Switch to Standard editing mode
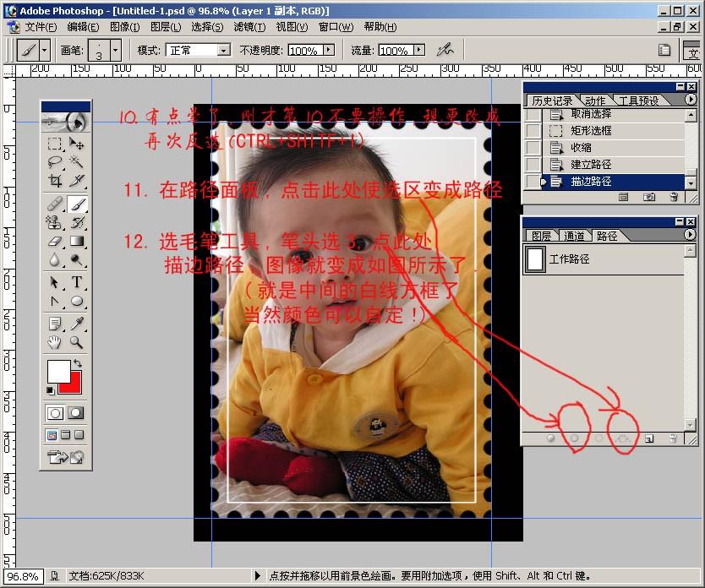The width and height of the screenshot is (705, 588). coord(55,413)
